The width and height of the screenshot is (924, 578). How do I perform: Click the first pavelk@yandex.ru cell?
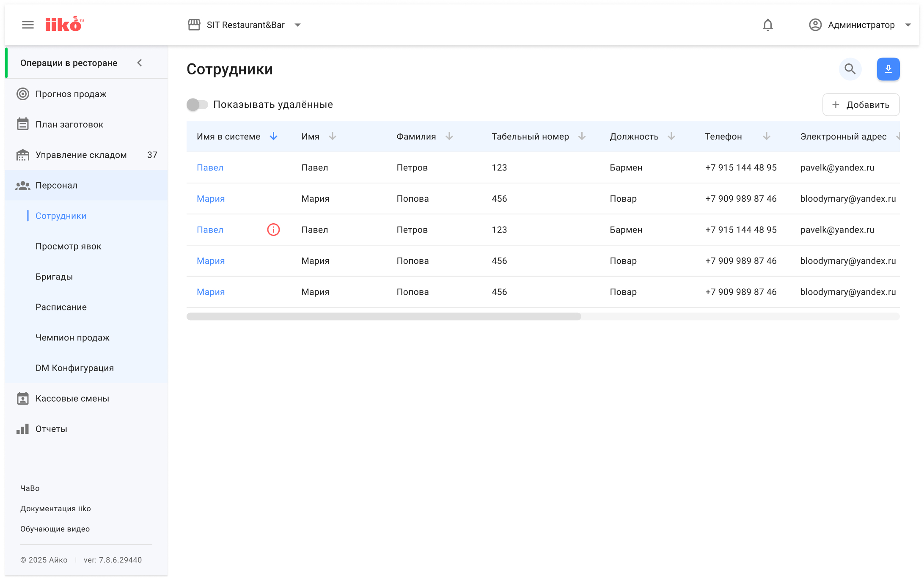click(837, 167)
